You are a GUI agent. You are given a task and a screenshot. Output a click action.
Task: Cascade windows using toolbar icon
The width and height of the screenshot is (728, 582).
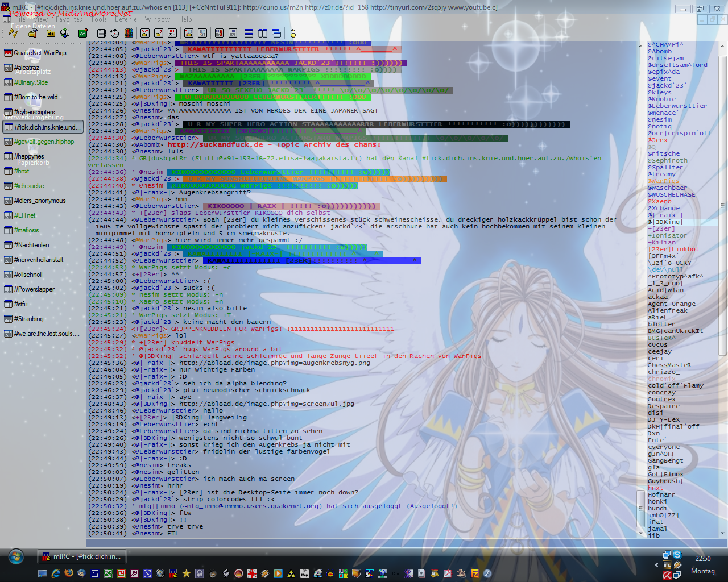coord(276,34)
